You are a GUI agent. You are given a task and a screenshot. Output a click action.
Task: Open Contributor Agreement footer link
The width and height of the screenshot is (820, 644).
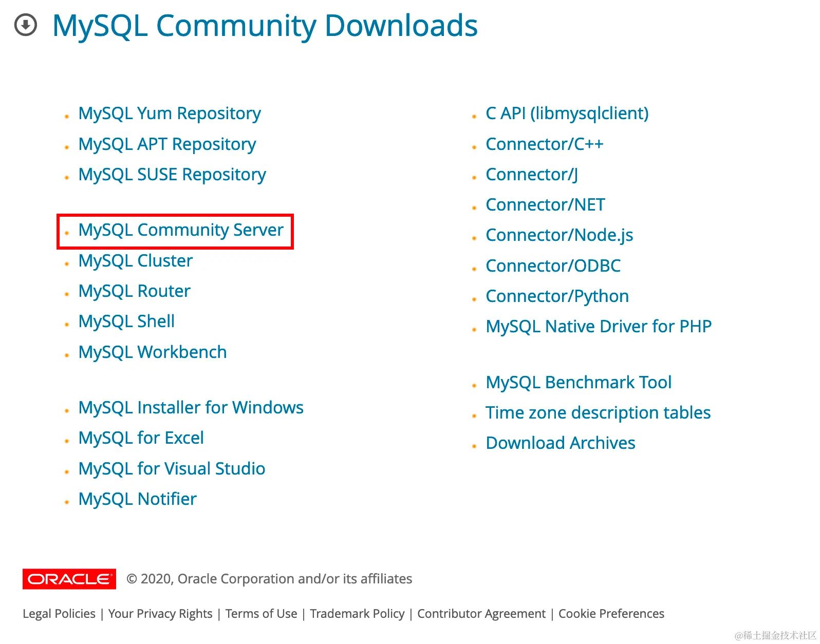(481, 614)
